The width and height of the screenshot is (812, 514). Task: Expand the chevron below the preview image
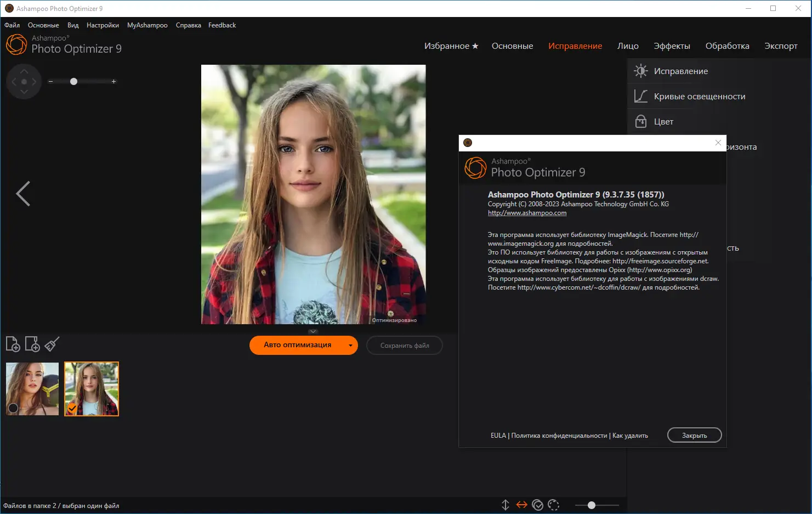pyautogui.click(x=313, y=331)
